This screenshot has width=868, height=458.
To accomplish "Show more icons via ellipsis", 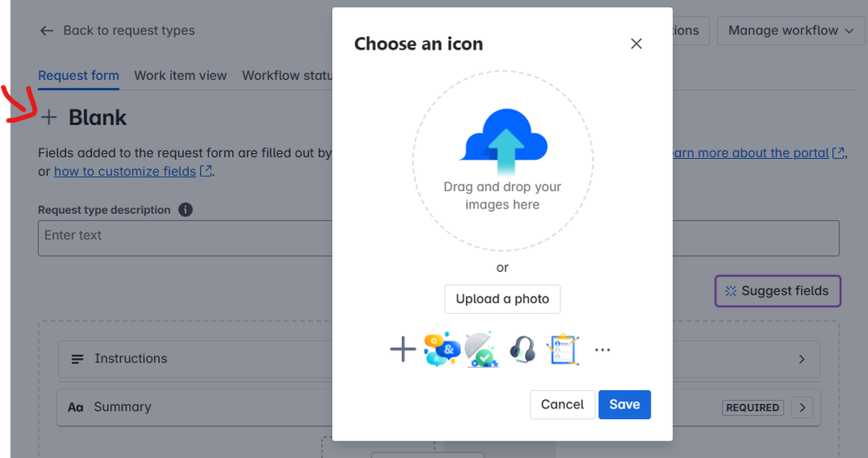I will click(x=602, y=349).
